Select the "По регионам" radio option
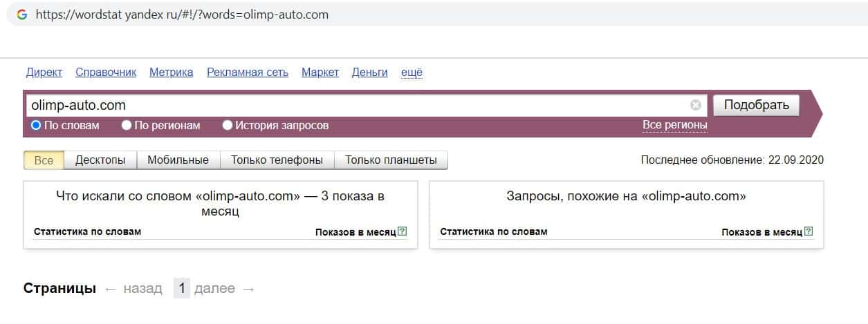 tap(127, 126)
